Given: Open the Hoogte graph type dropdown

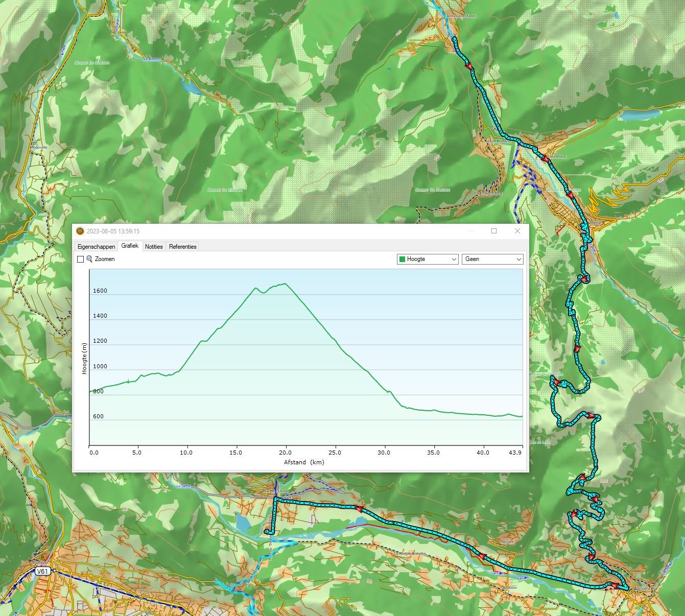Looking at the screenshot, I should click(x=428, y=259).
